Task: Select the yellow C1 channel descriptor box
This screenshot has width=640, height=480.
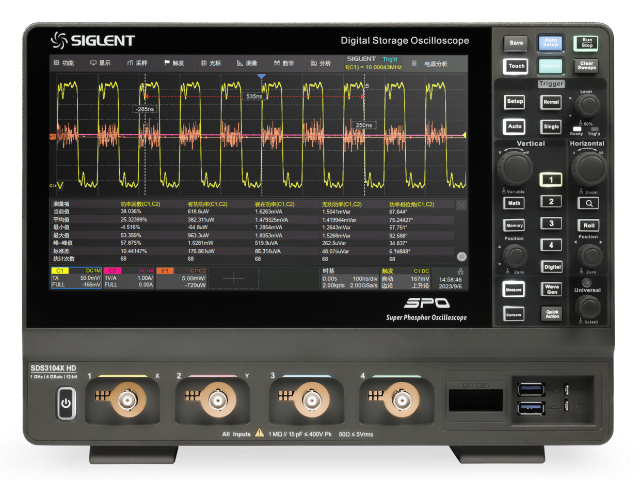Action: (76, 278)
